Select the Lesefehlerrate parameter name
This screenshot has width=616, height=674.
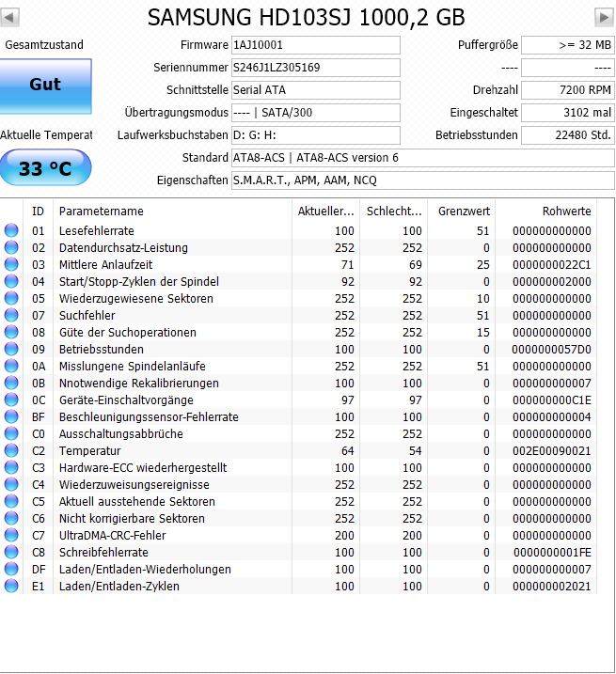pyautogui.click(x=96, y=231)
